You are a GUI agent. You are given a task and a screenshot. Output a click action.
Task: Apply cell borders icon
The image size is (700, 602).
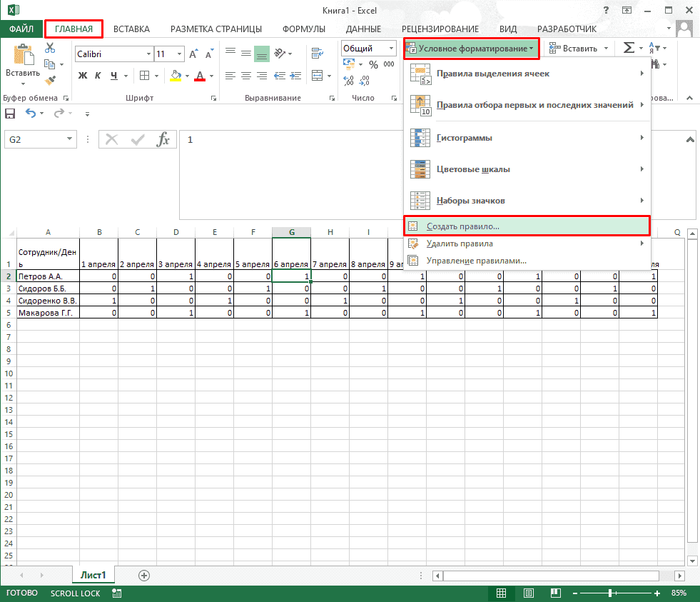tap(144, 76)
